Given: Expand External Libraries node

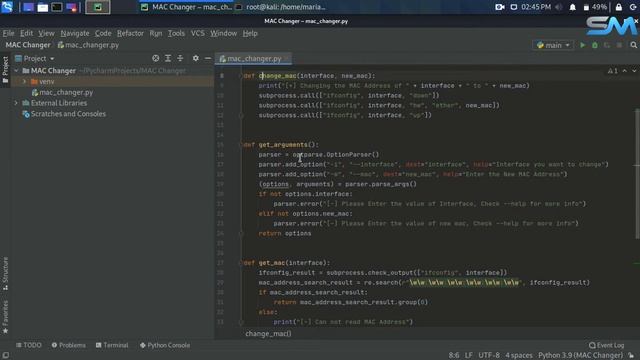Looking at the screenshot, I should 16,103.
